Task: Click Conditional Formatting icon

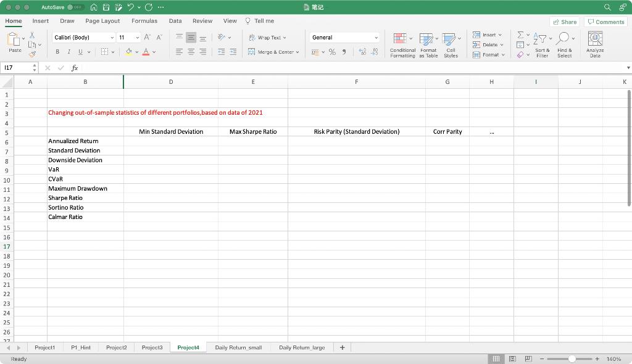Action: click(x=402, y=45)
